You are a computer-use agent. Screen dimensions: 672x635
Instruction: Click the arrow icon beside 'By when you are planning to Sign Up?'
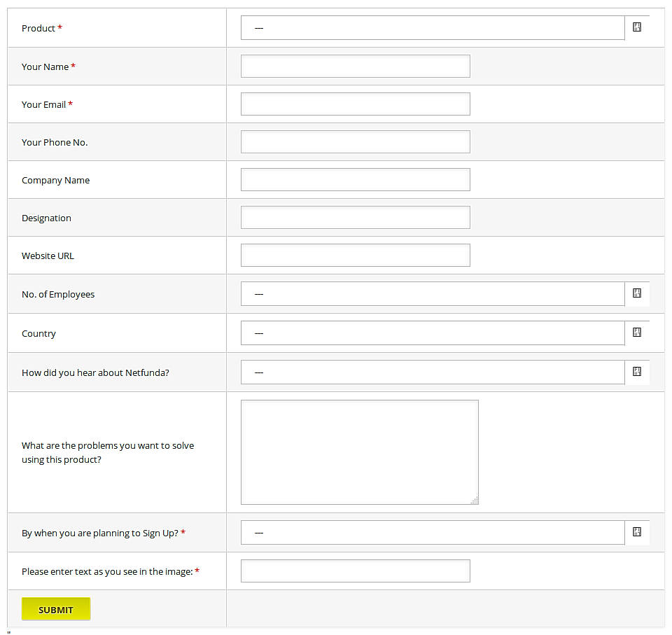tap(636, 532)
